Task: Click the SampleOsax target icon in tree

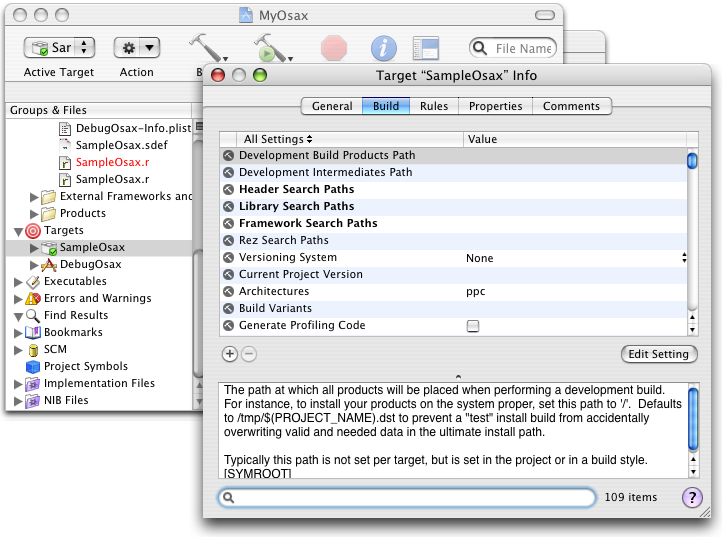Action: tap(49, 248)
